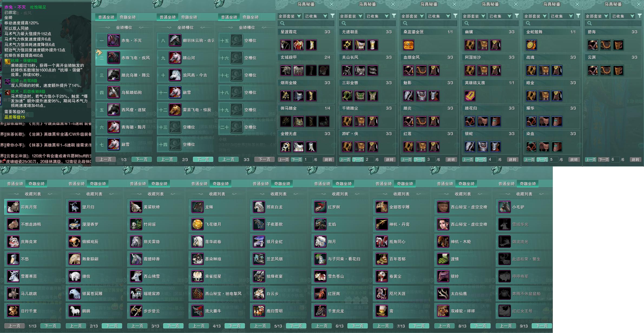Click 上一页 beside page 9/13
Screen dimensions: 644x333
[x=506, y=326]
